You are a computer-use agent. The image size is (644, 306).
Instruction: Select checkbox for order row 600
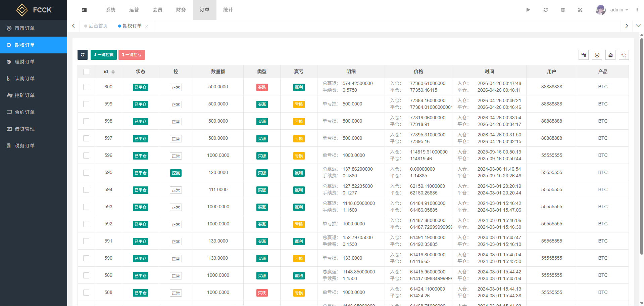click(86, 87)
